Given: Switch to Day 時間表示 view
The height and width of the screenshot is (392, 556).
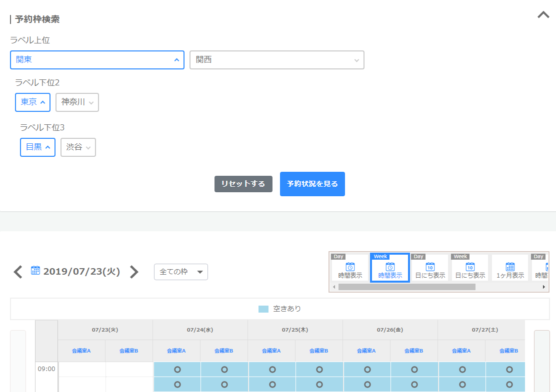Looking at the screenshot, I should pos(350,268).
